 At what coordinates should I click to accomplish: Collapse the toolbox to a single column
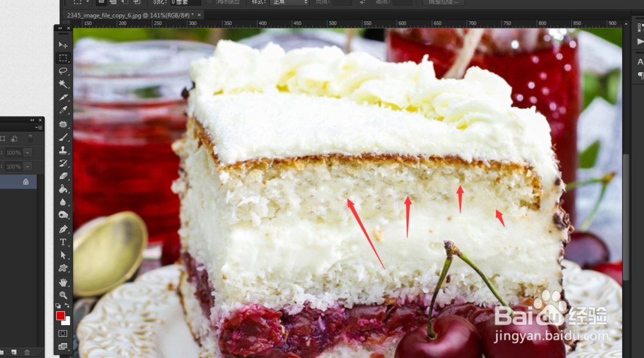(61, 28)
